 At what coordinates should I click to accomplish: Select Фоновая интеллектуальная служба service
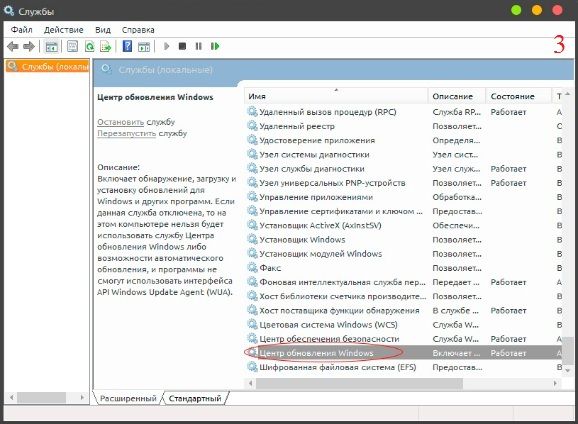tap(404, 282)
